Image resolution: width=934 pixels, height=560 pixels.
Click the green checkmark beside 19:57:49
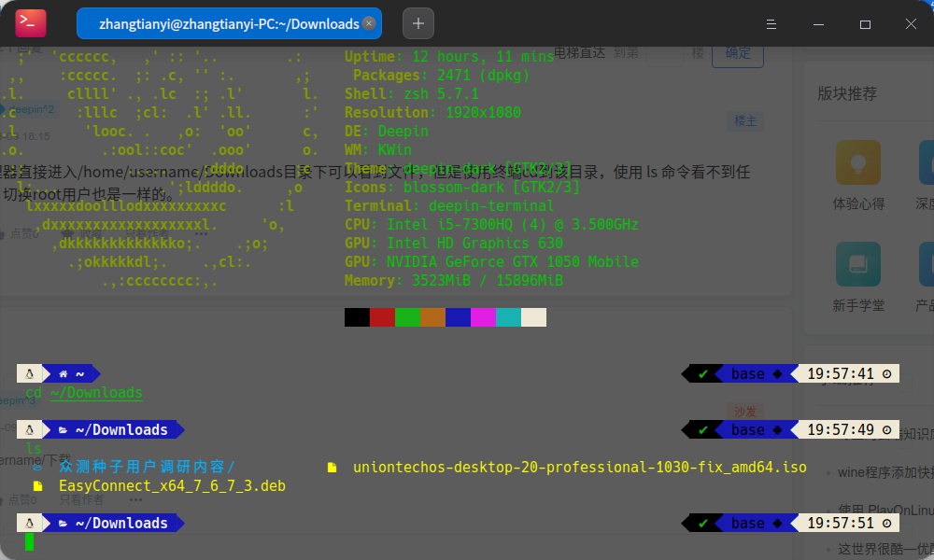point(703,429)
